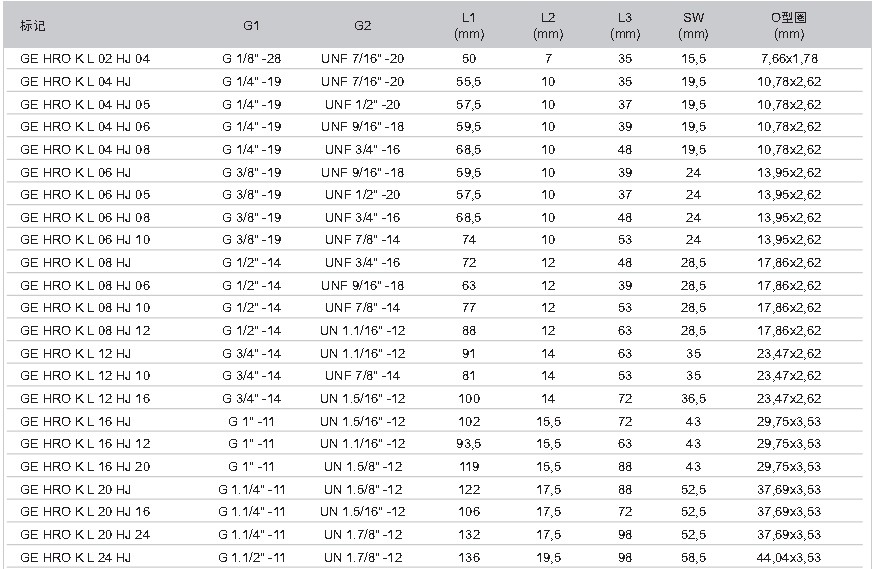Select row GE HRO K L 12 HJ 16
Image resolution: width=873 pixels, height=569 pixels.
pos(434,399)
